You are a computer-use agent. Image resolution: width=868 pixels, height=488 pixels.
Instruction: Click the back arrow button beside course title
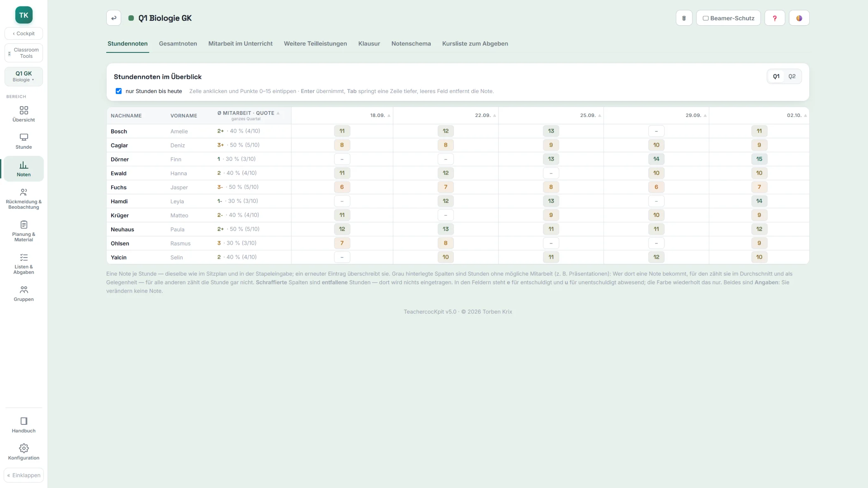tap(114, 18)
